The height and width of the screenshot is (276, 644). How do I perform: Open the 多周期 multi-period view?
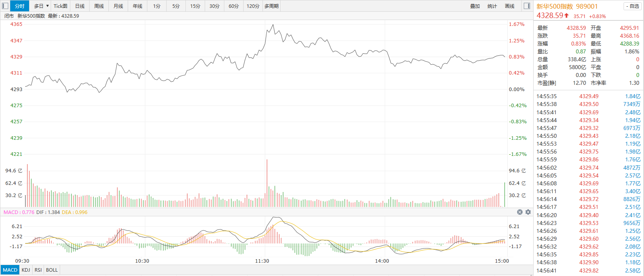272,6
